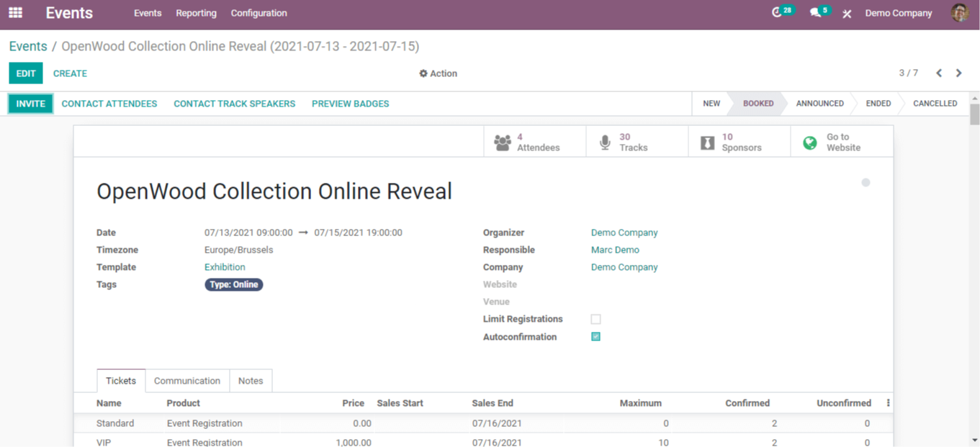Open the 4 Attendees stat button
The image size is (980, 447).
(535, 142)
